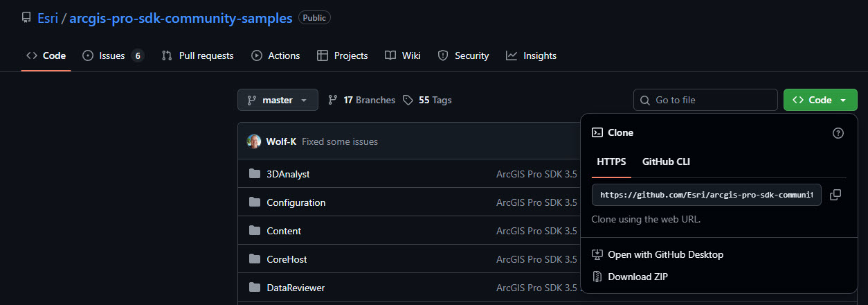Viewport: 868px width, 305px height.
Task: Click Open with GitHub Desktop
Action: click(665, 254)
